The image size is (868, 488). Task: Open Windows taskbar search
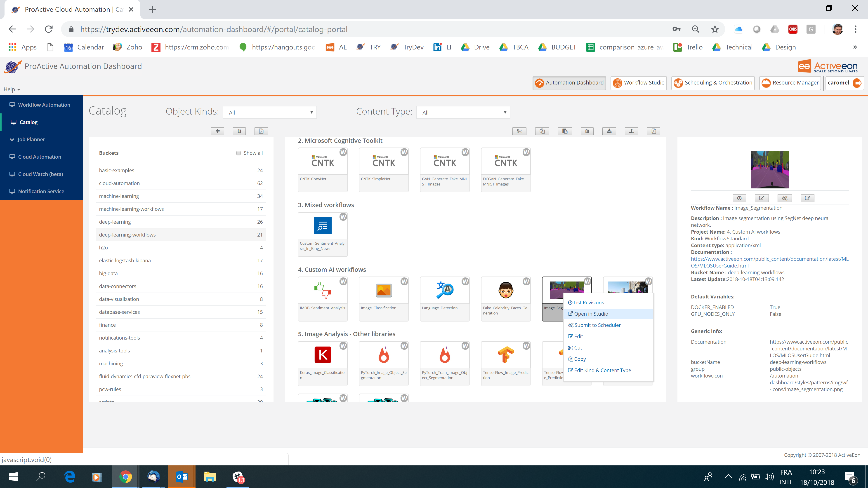41,477
